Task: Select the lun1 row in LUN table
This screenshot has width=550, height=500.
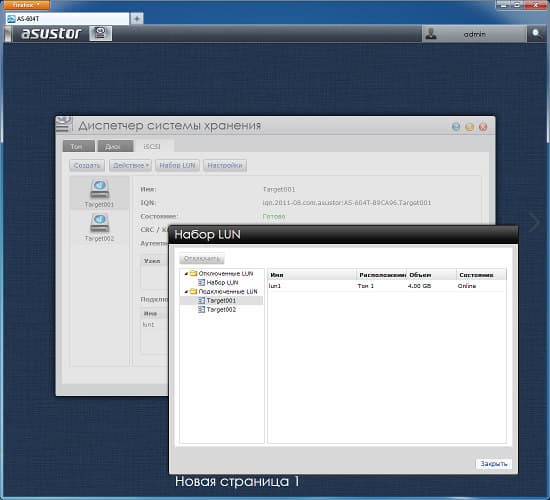Action: point(387,286)
